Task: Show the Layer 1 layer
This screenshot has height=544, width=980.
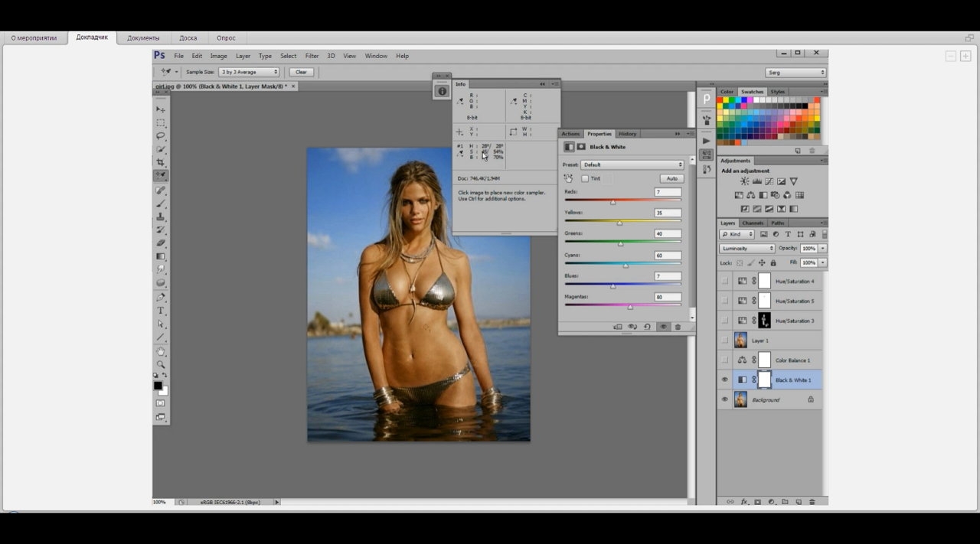Action: point(725,340)
